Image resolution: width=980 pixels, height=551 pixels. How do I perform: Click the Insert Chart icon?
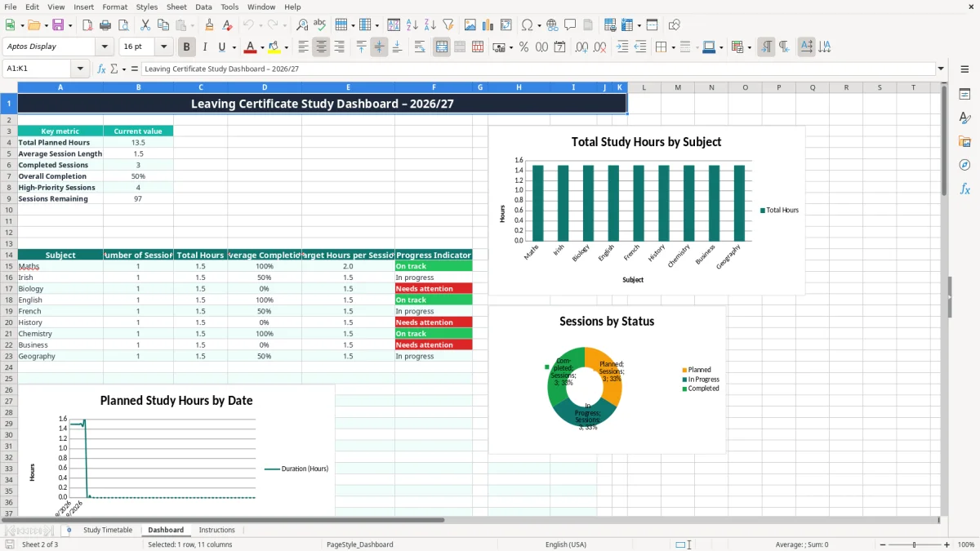tap(488, 25)
